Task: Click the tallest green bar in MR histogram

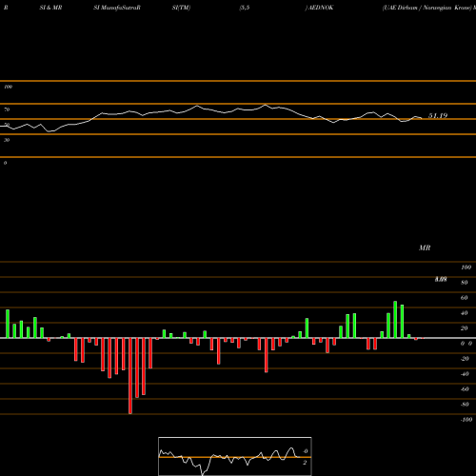Action: coord(395,320)
